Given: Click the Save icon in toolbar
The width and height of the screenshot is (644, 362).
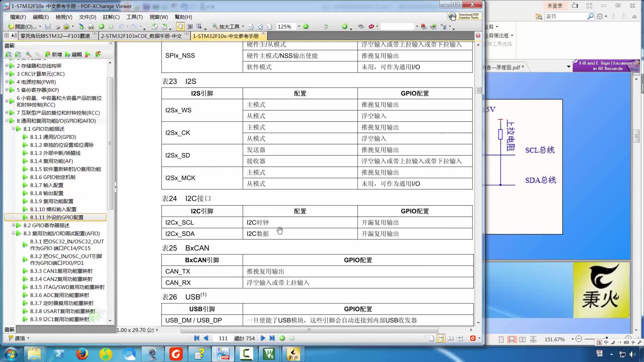Looking at the screenshot, I should click(48, 26).
